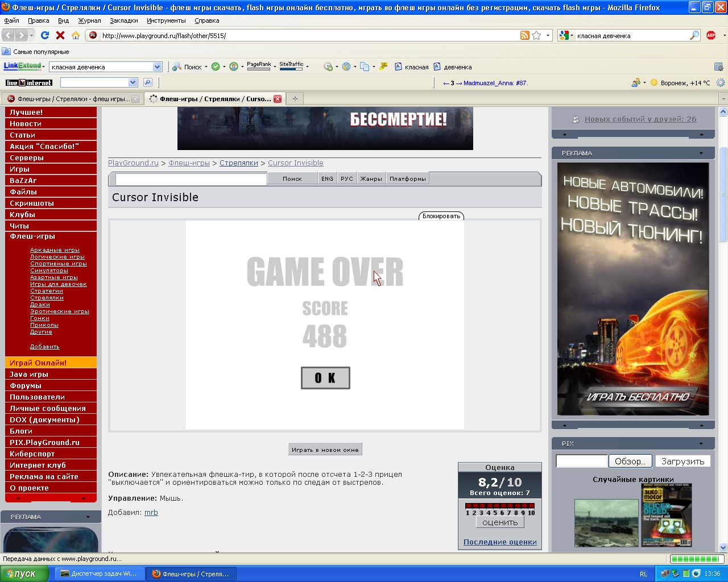The image size is (728, 582).
Task: Click the auto motor magazine thumbnail
Action: click(x=667, y=515)
